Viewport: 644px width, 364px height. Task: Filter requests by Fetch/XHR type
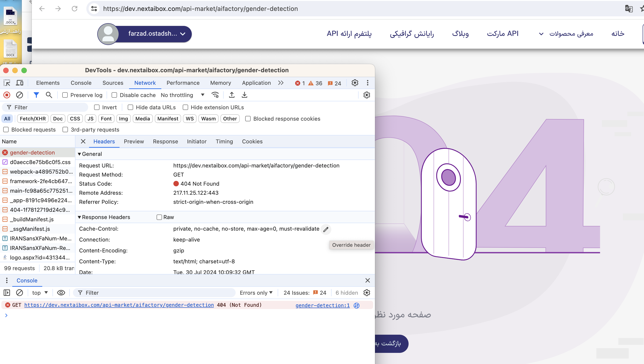point(33,119)
